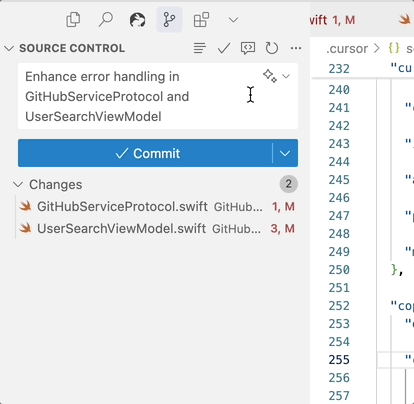This screenshot has width=414, height=404.
Task: Click the '1, M' status of GitHubServiceProtocol.swift
Action: coord(283,207)
